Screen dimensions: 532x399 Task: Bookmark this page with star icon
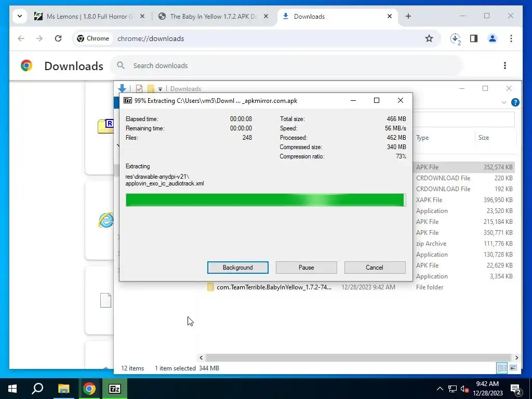tap(429, 38)
